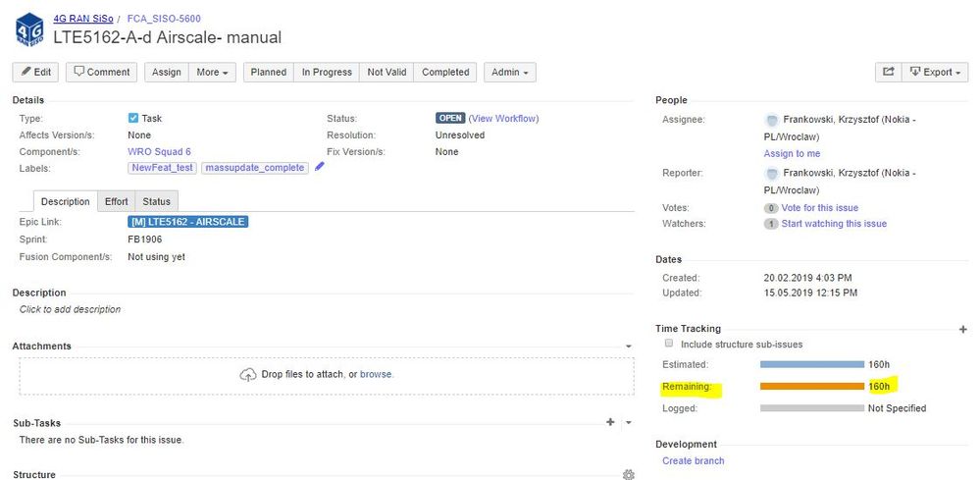
Task: Click the 4G RAN SiSo project avatar icon
Action: 29,29
